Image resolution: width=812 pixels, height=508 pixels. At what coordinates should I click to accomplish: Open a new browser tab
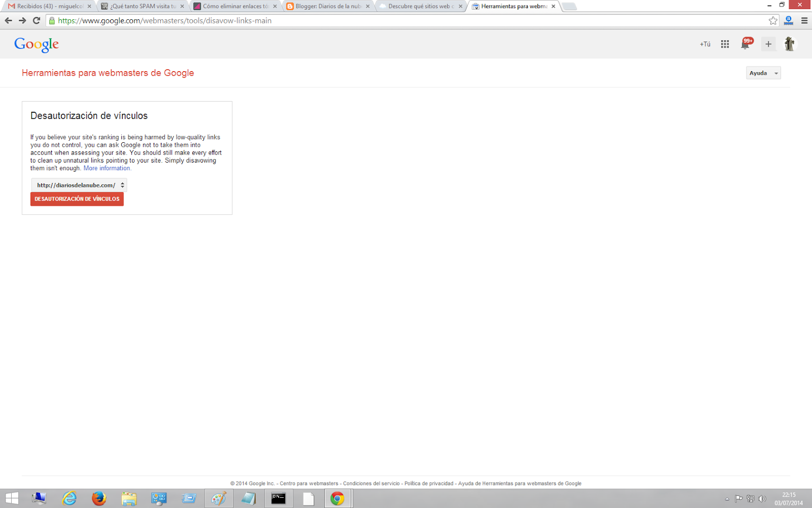point(569,7)
